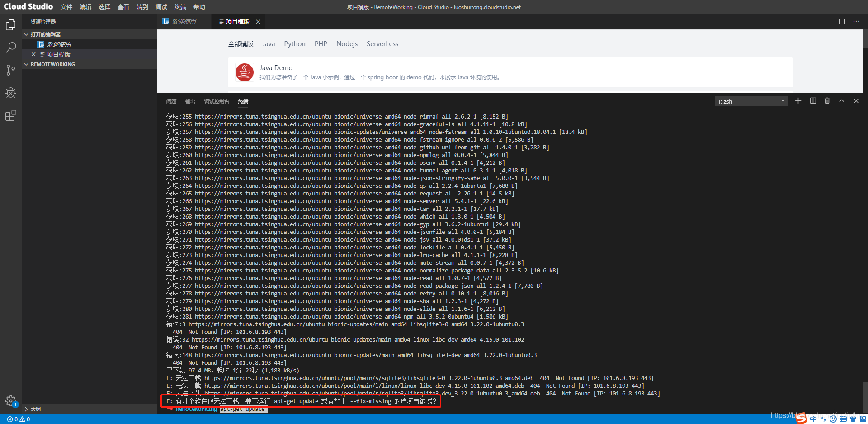Open the 选择 menu
The height and width of the screenshot is (424, 868).
[104, 7]
